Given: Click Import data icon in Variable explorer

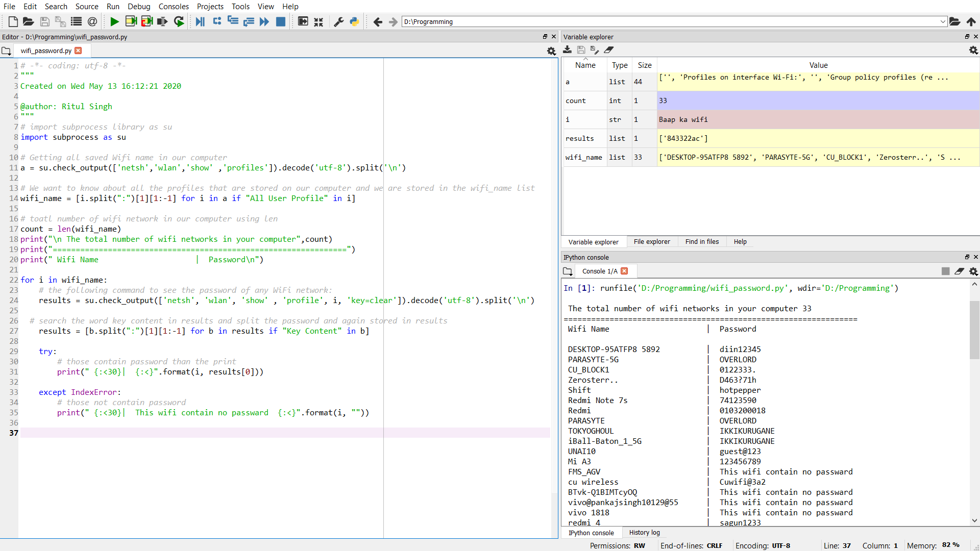Looking at the screenshot, I should 567,49.
